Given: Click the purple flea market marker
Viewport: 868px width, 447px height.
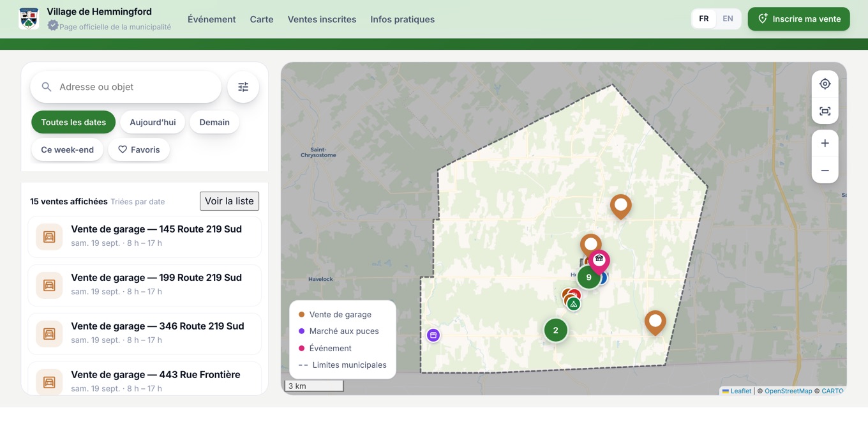Looking at the screenshot, I should [x=433, y=335].
